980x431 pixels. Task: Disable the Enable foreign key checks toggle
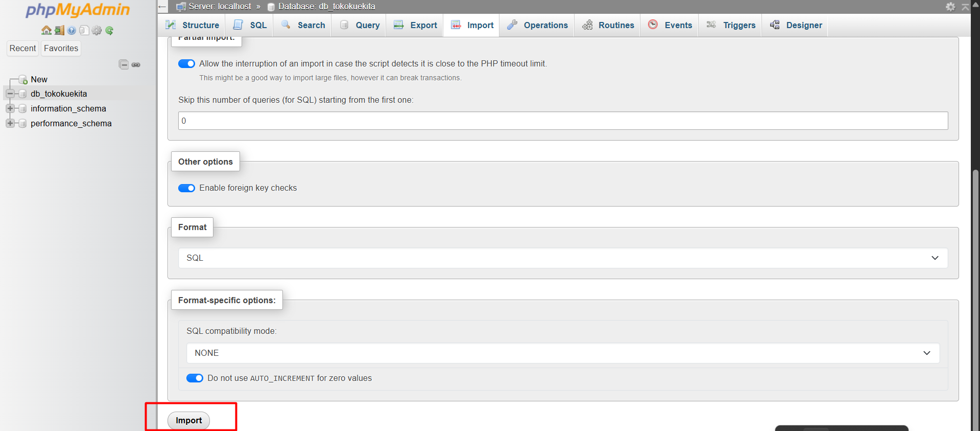click(x=186, y=188)
